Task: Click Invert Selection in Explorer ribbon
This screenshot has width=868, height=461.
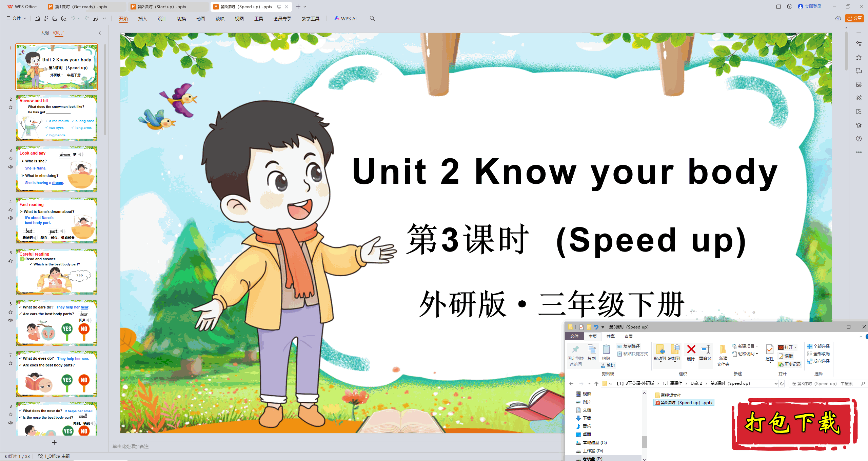Action: pos(818,361)
